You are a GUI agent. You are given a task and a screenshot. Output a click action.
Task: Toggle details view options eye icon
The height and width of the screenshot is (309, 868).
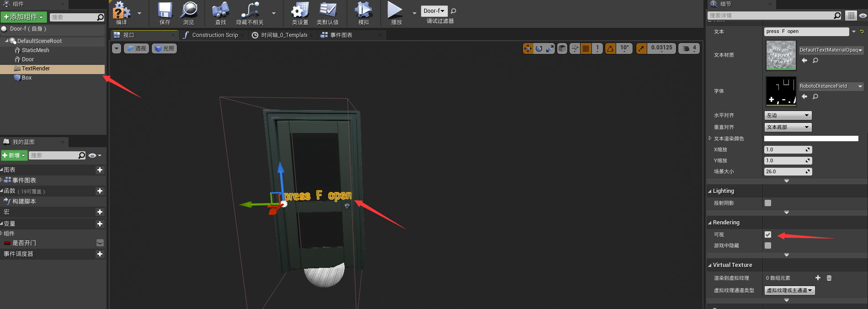863,16
